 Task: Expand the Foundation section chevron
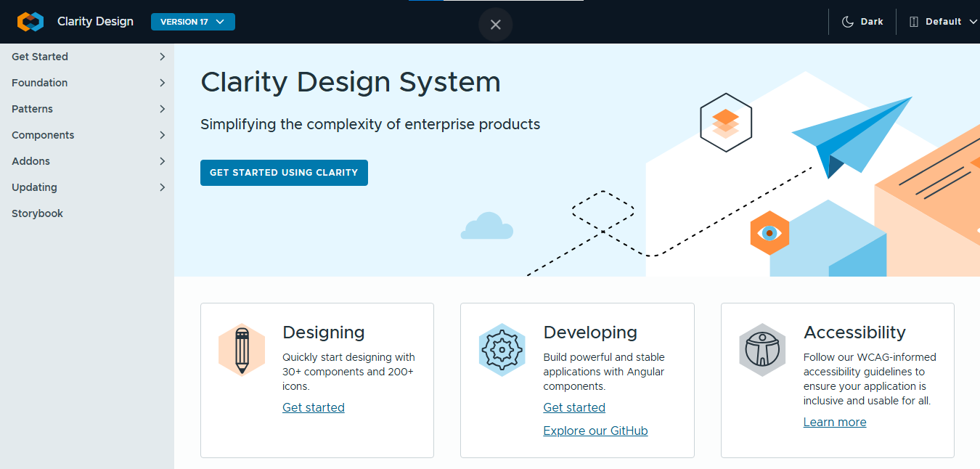(162, 83)
